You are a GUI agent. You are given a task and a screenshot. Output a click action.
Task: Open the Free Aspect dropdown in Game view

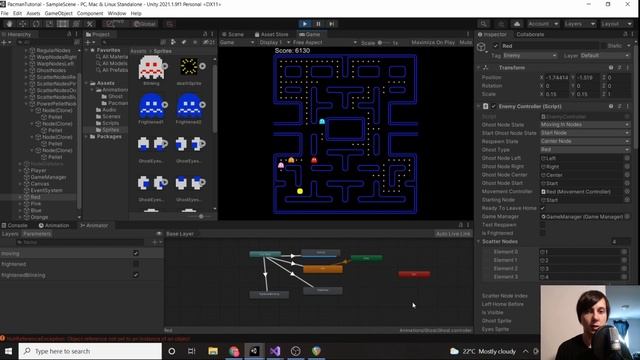(324, 42)
